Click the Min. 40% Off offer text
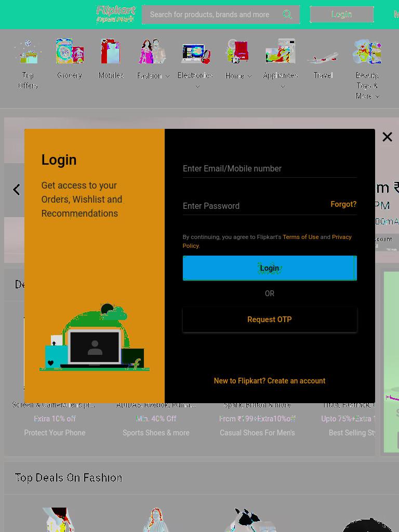Viewport: 399px width, 532px height. coord(156,419)
